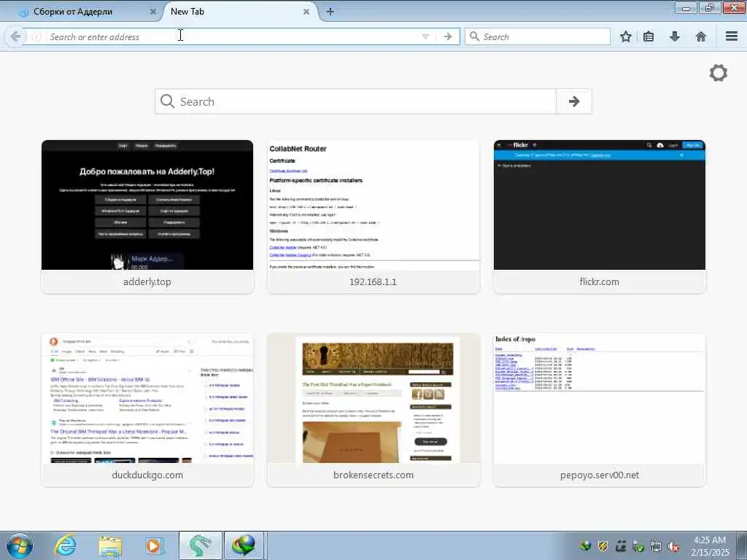
Task: Open Windows Explorer folder in taskbar
Action: (x=110, y=546)
